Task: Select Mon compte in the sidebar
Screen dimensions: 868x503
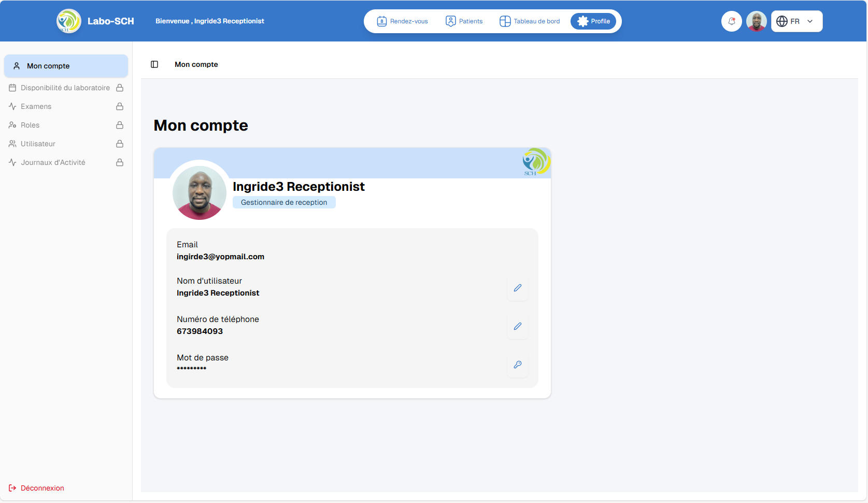Action: 66,66
